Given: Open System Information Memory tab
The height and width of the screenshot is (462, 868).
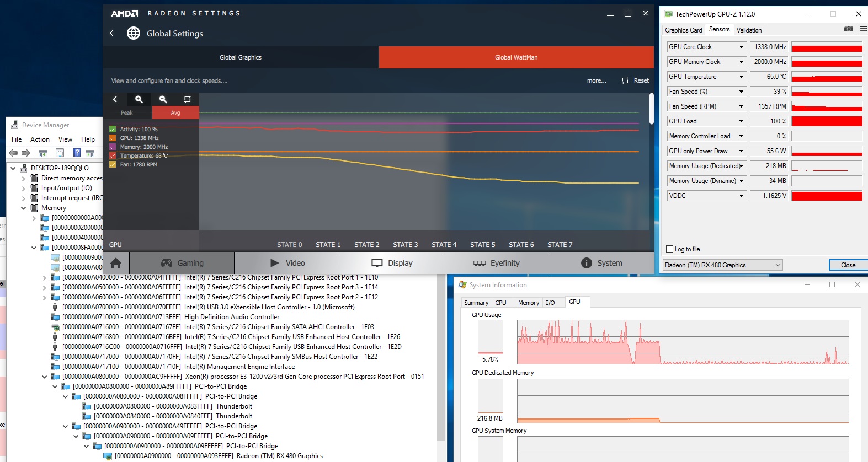Looking at the screenshot, I should click(528, 303).
